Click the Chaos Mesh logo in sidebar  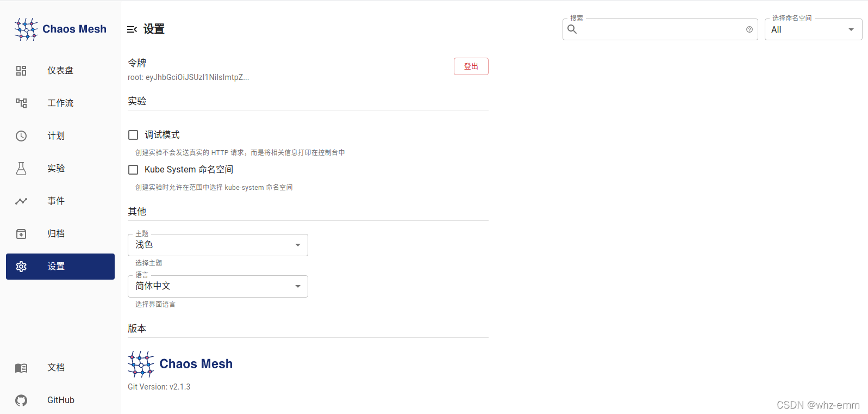(x=60, y=29)
